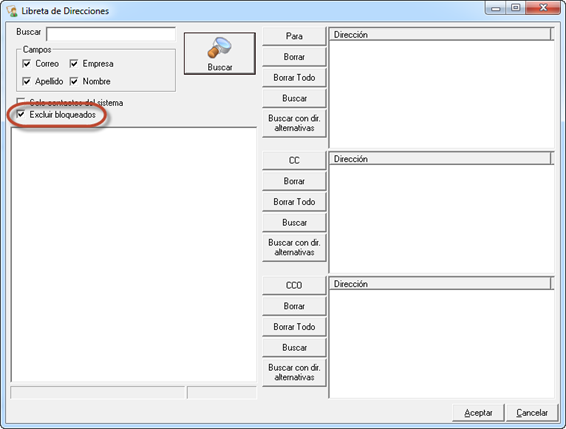Image resolution: width=566 pixels, height=429 pixels.
Task: Click the address book title bar icon
Action: [12, 11]
